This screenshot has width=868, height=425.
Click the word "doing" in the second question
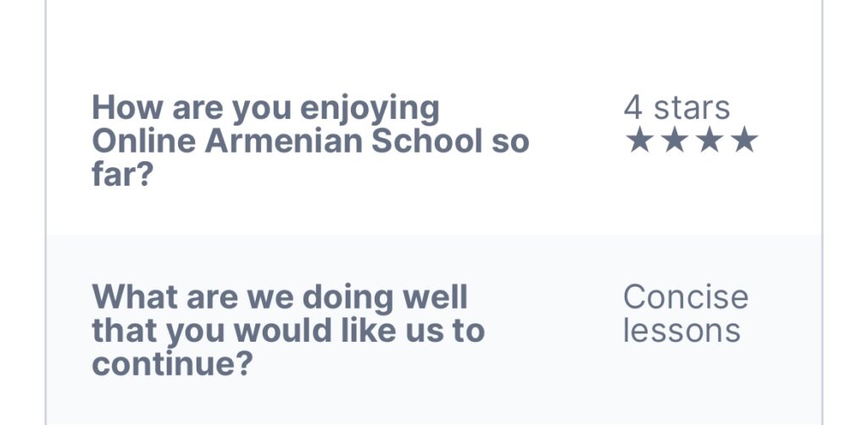coord(343,298)
